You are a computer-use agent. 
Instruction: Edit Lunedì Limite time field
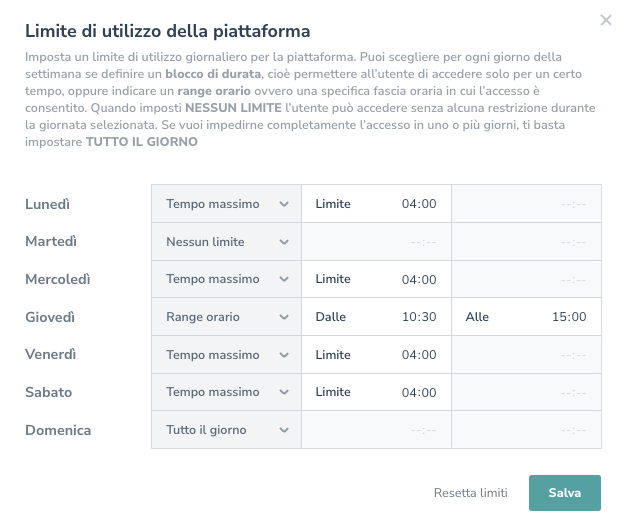[419, 204]
